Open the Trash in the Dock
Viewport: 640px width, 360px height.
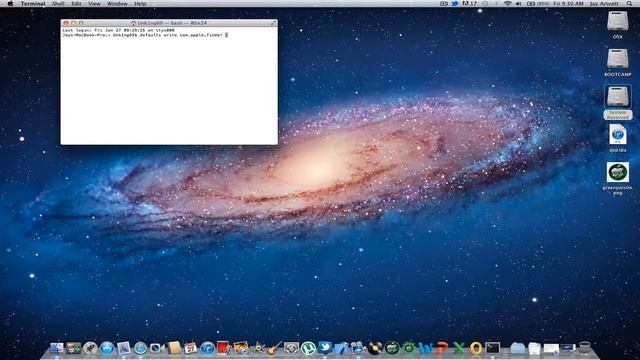tap(584, 348)
